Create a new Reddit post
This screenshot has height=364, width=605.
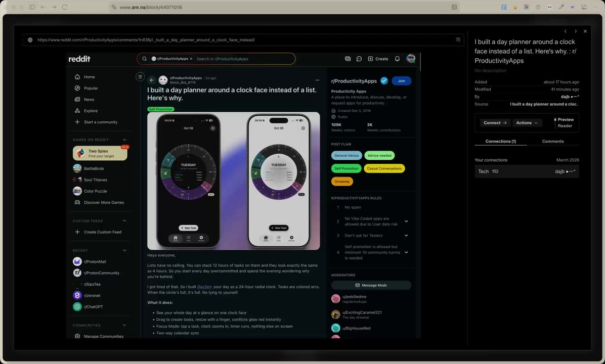tap(378, 59)
